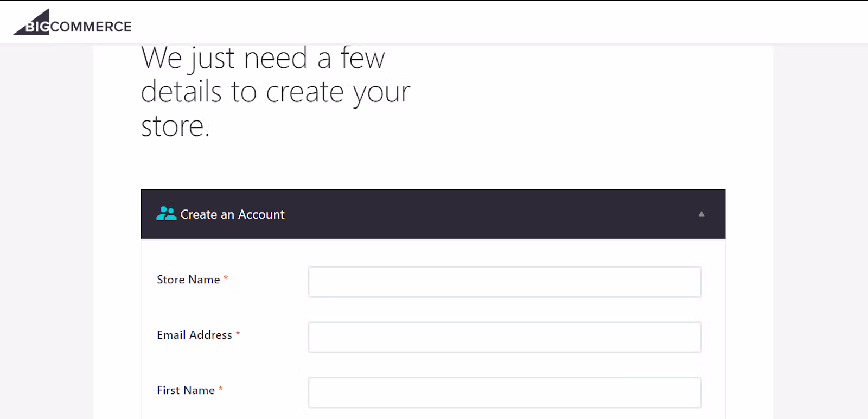Click the Store Name label
The height and width of the screenshot is (419, 868).
pyautogui.click(x=187, y=280)
